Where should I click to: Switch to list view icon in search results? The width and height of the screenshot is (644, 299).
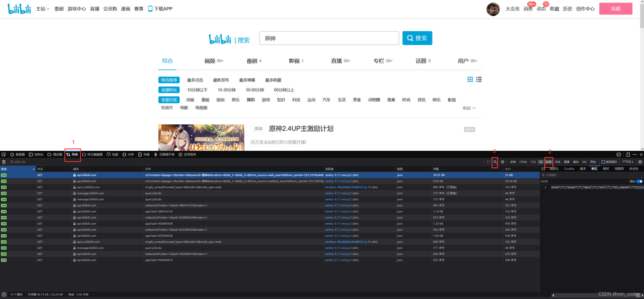pos(479,80)
